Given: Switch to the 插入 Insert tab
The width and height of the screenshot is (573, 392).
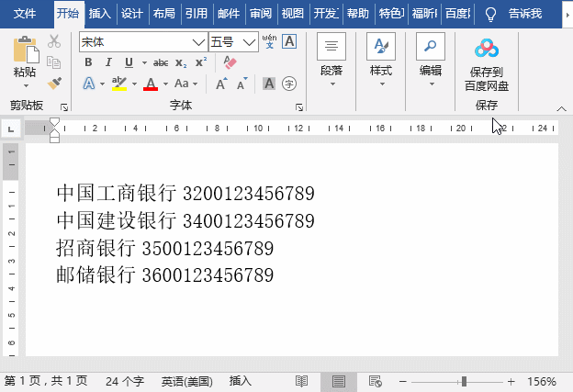Looking at the screenshot, I should pos(100,14).
